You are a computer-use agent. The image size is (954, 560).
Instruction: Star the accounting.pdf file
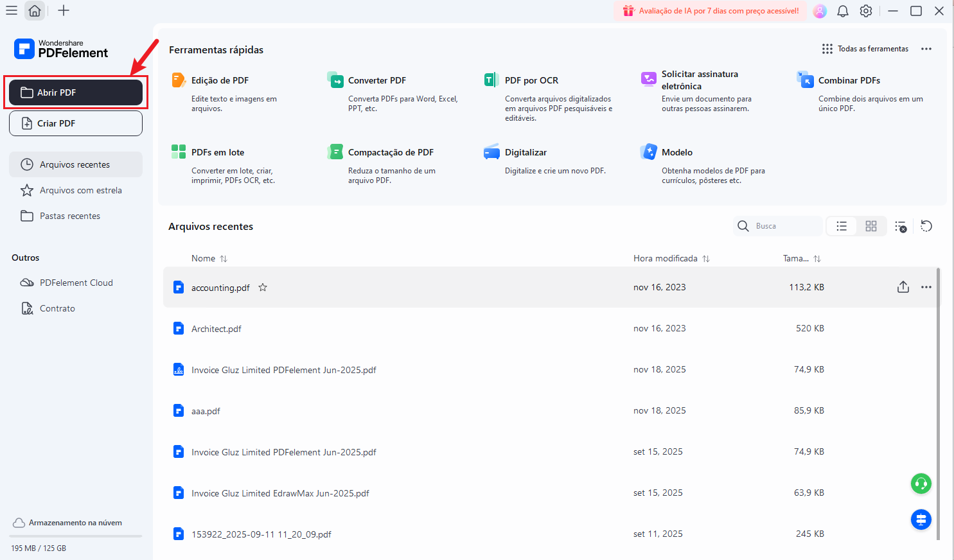[263, 288]
